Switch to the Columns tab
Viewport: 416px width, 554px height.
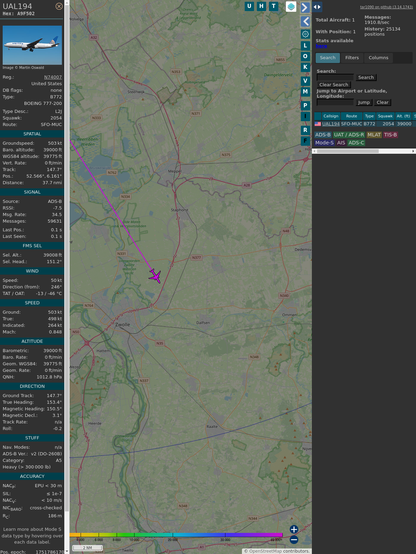click(378, 58)
